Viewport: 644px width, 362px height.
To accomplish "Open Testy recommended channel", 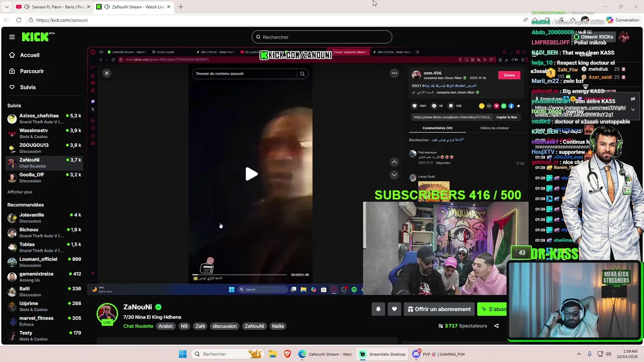I will tap(44, 336).
